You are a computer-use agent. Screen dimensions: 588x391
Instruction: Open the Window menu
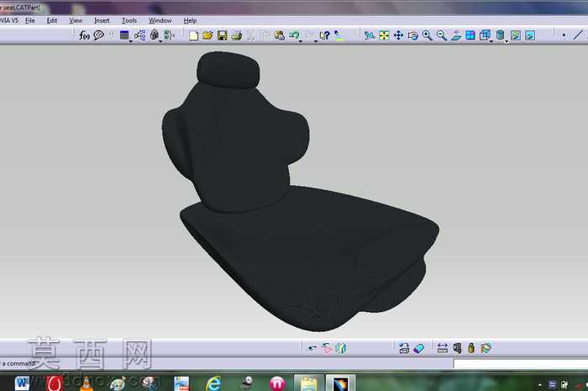click(160, 21)
